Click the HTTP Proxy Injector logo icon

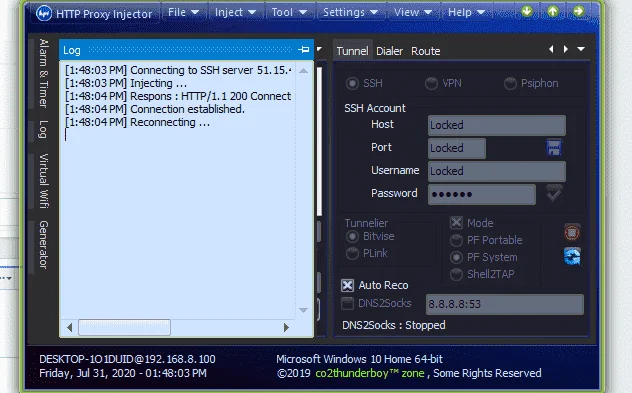(44, 13)
